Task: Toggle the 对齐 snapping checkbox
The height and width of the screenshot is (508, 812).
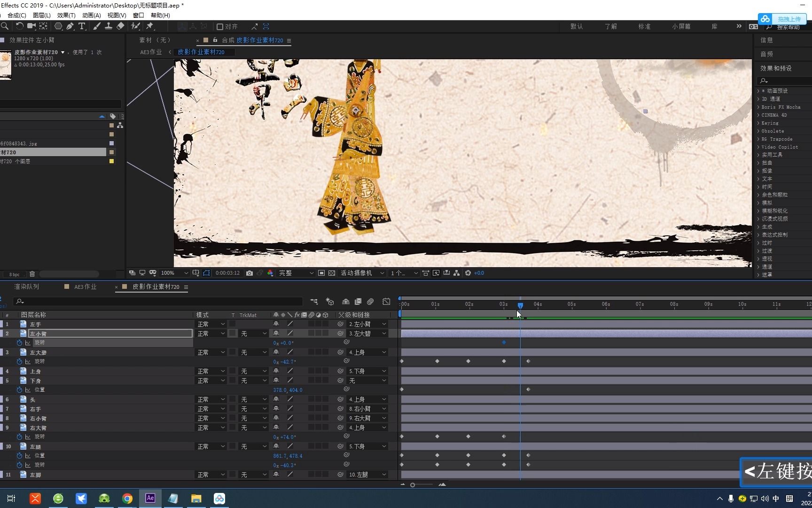Action: (219, 27)
